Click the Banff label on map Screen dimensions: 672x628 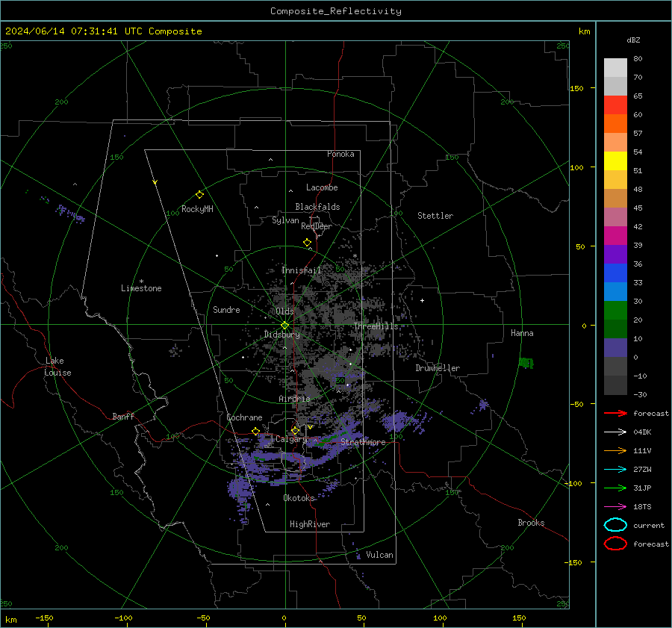[x=123, y=417]
